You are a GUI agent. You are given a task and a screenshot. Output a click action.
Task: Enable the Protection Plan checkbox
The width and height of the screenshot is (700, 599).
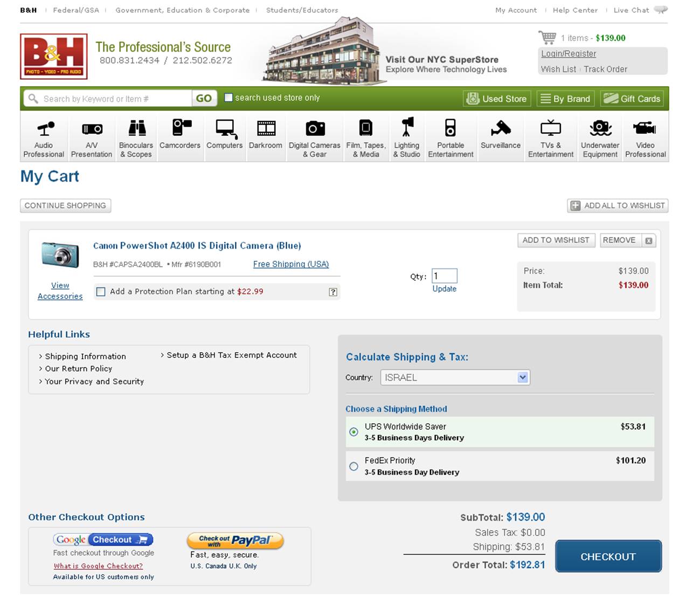point(101,292)
